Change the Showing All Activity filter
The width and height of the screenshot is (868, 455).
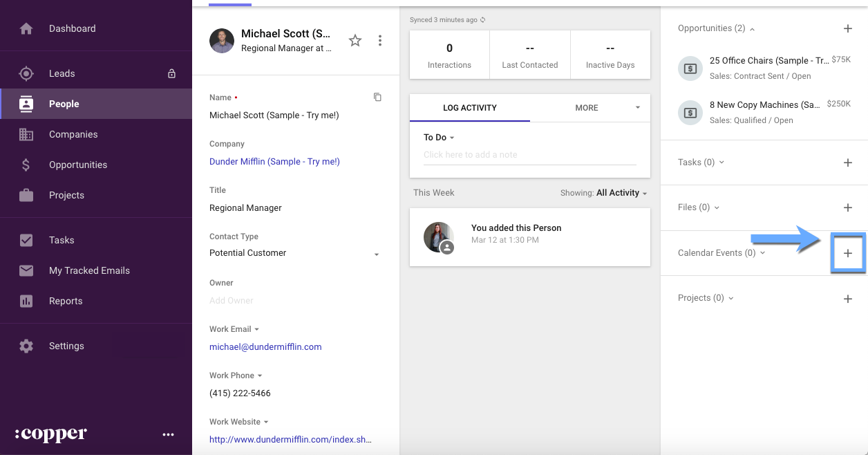[621, 193]
